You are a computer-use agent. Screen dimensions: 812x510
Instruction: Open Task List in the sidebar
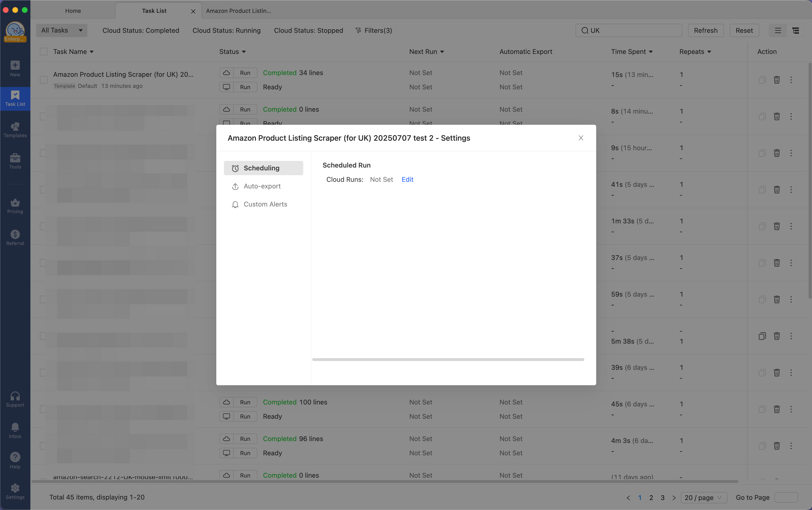pos(15,98)
